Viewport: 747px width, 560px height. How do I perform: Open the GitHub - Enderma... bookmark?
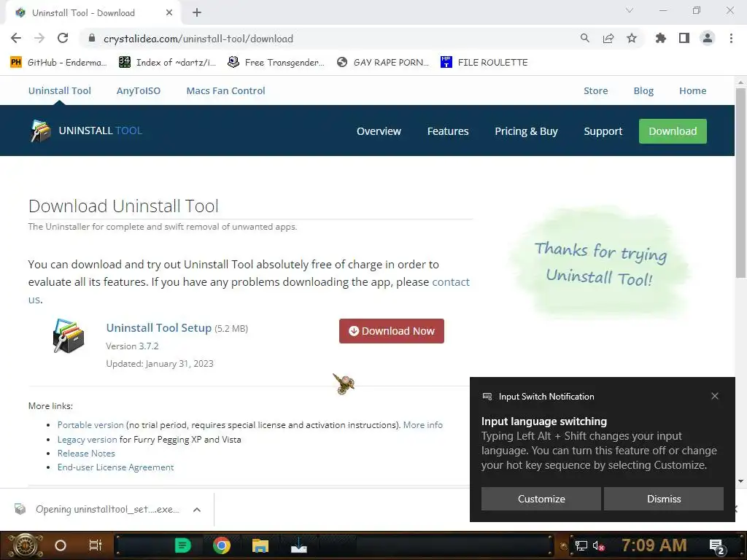[x=58, y=63]
